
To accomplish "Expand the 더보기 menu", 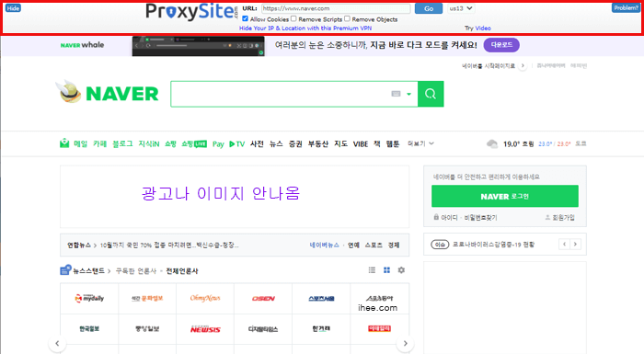I will click(x=420, y=143).
